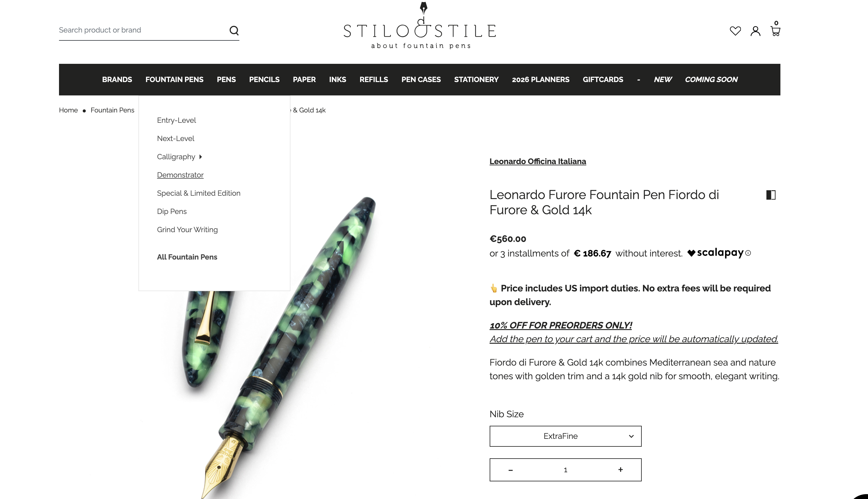Expand the Calligraphy submenu arrow
Screen dimensions: 868x499
201,157
